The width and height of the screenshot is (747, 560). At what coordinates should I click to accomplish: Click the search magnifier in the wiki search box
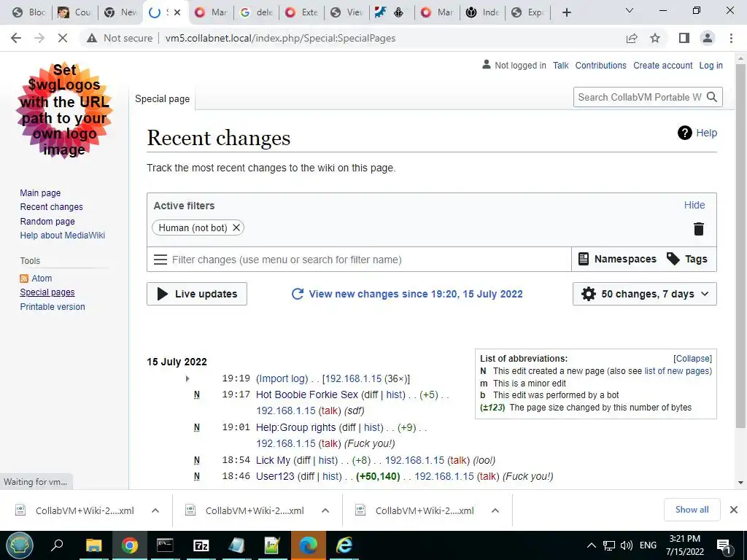(x=712, y=97)
